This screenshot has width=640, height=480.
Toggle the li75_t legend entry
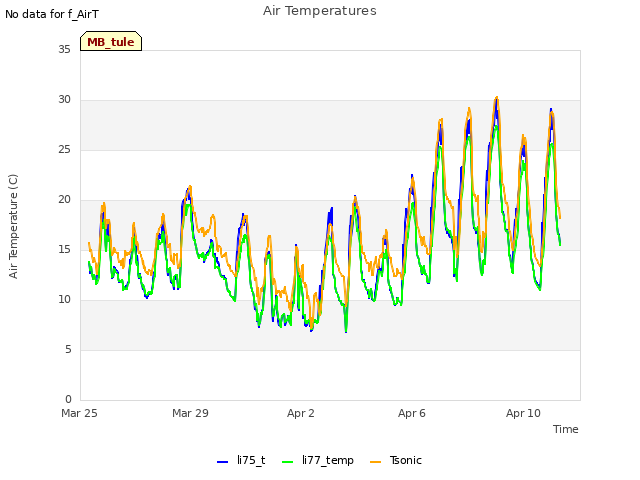click(x=241, y=460)
